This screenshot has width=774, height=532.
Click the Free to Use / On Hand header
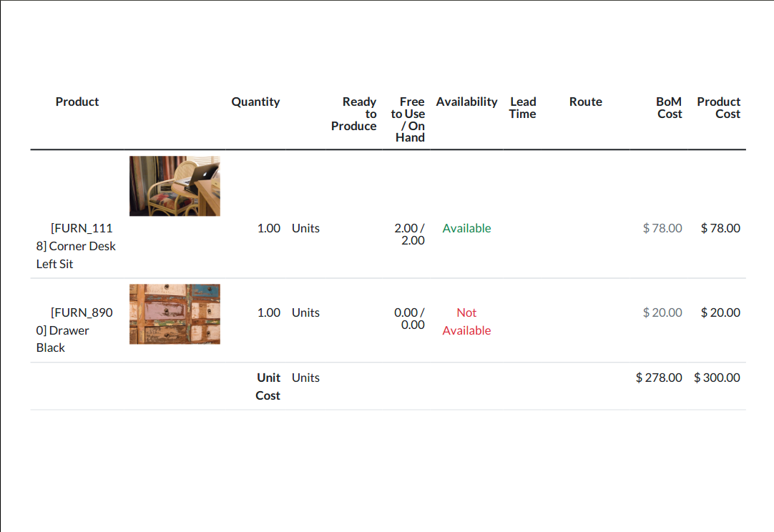point(408,119)
